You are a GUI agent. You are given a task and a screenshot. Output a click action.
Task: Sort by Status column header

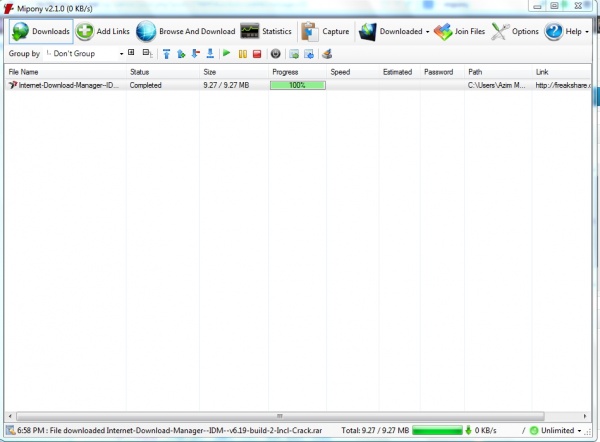[x=163, y=72]
